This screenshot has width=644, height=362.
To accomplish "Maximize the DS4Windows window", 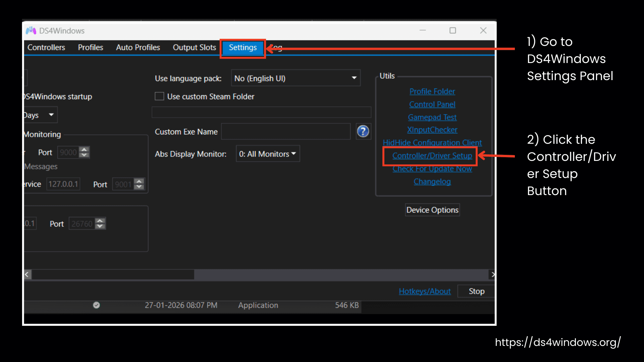I will point(453,31).
